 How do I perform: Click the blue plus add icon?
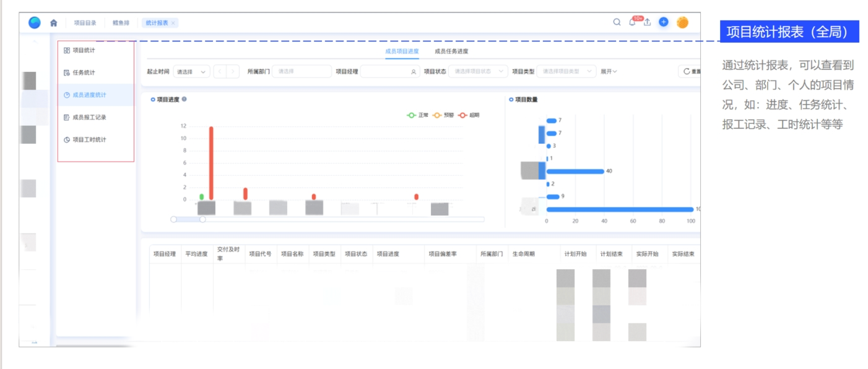tap(663, 22)
